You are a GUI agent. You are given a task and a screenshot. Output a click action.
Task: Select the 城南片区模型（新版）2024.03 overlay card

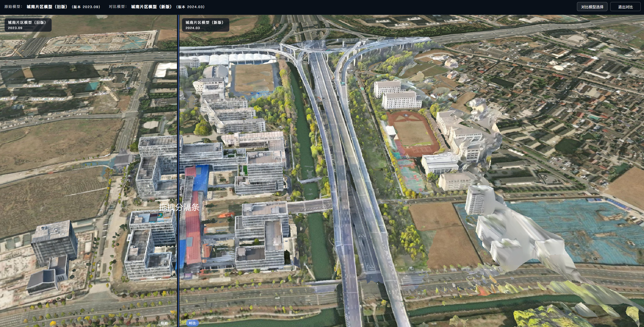click(205, 25)
